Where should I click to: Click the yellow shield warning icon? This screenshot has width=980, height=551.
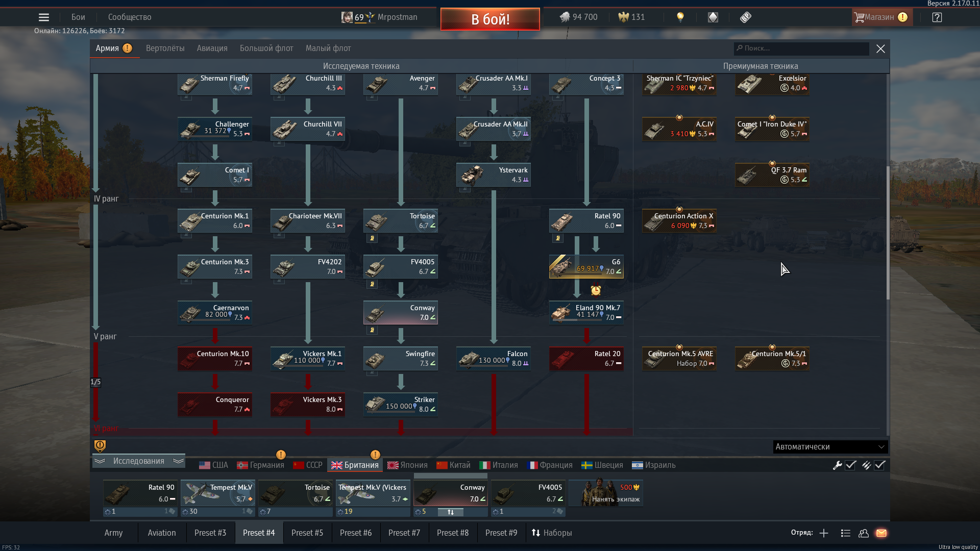tap(100, 446)
